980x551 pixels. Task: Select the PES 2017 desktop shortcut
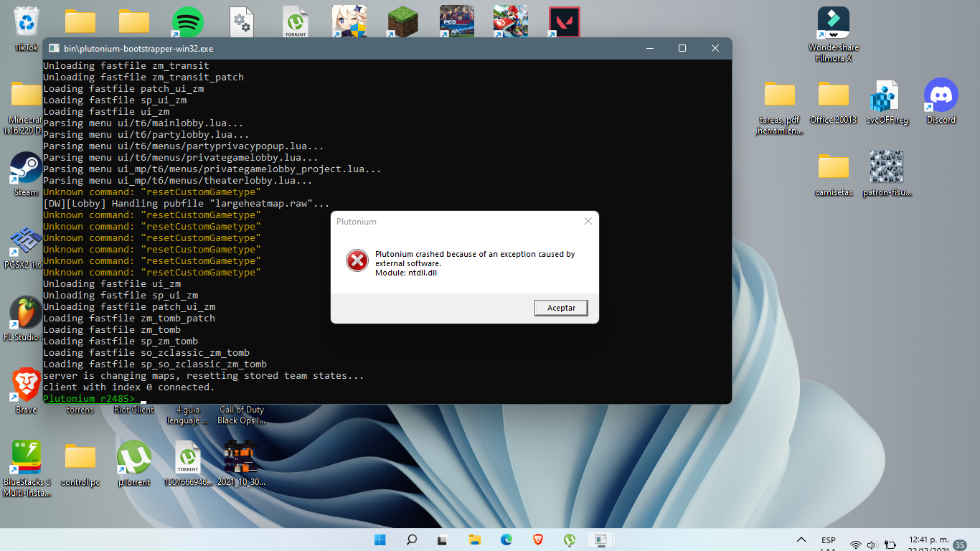tap(457, 22)
